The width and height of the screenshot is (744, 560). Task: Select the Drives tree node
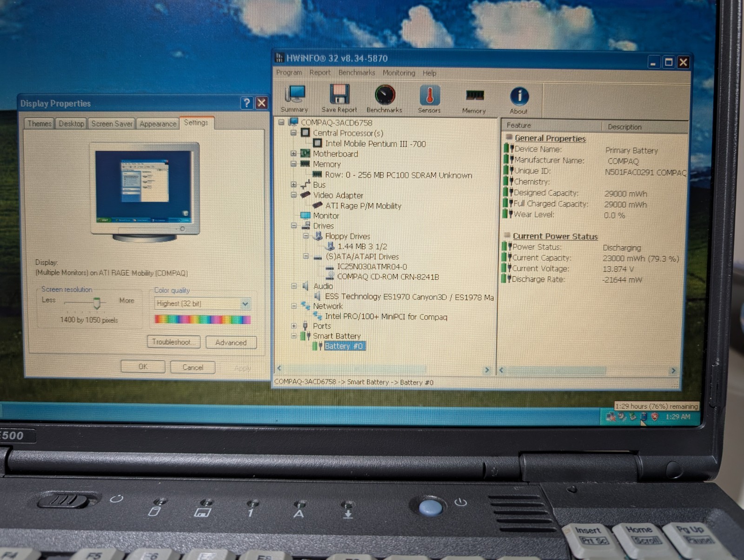[323, 226]
